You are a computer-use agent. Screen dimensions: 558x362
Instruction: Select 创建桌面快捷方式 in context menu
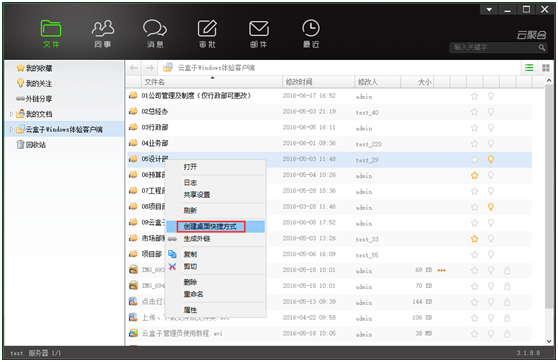210,226
